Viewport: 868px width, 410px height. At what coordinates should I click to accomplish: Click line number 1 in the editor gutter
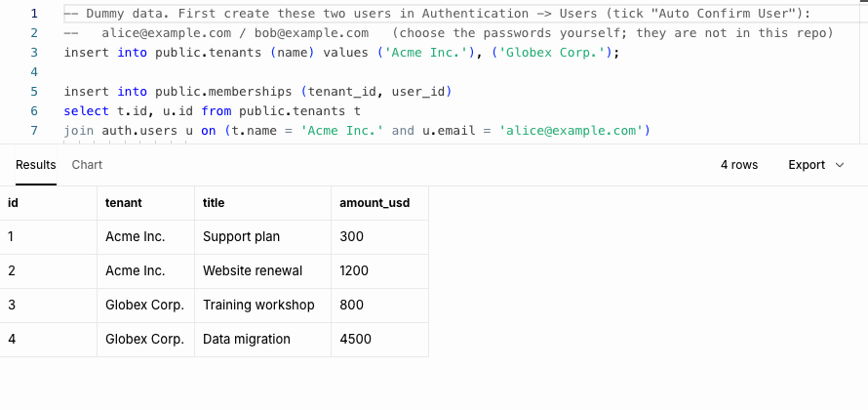pos(34,14)
